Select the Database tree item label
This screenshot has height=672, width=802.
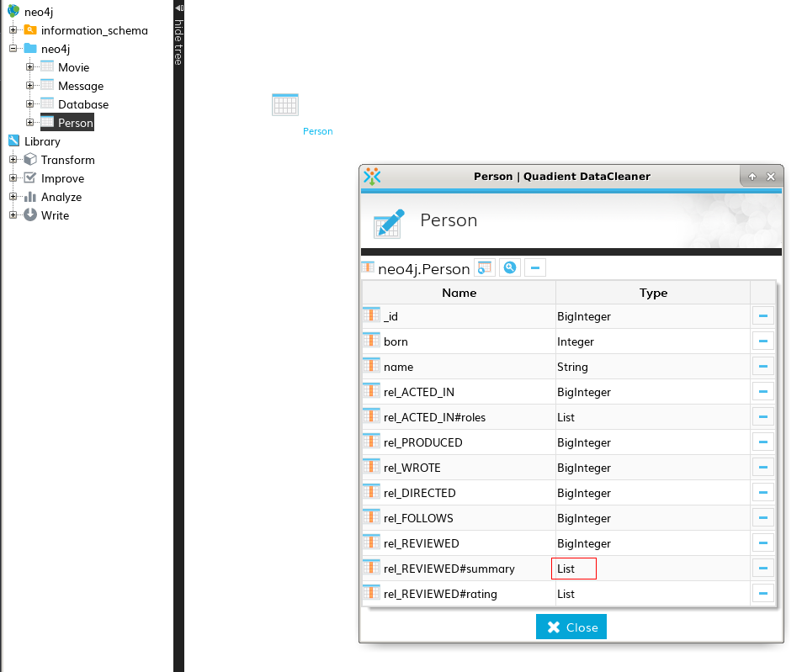tap(83, 104)
